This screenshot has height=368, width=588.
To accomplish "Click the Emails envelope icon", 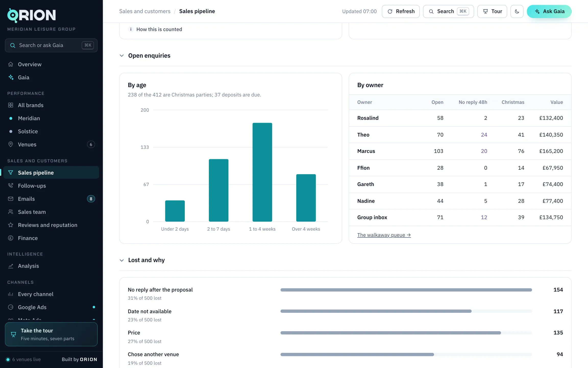I will point(11,199).
